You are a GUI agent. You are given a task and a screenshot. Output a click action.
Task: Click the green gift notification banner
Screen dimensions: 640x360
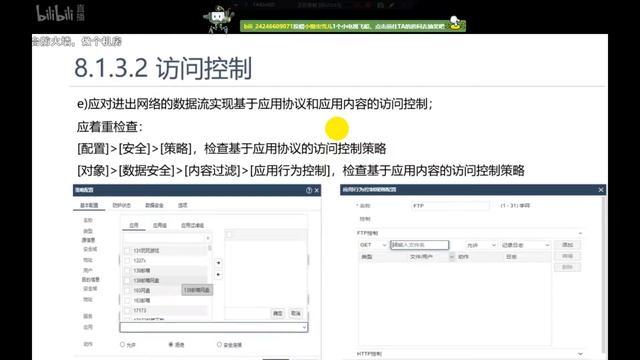[353, 26]
